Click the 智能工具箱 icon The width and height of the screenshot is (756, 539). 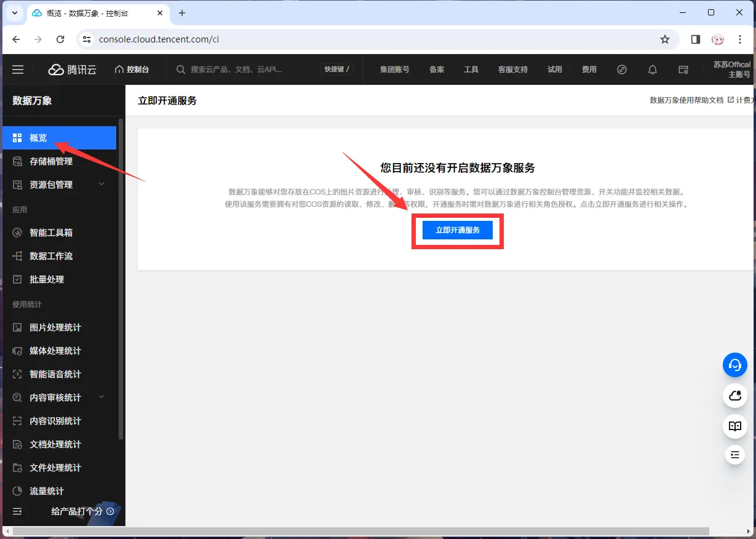(17, 233)
